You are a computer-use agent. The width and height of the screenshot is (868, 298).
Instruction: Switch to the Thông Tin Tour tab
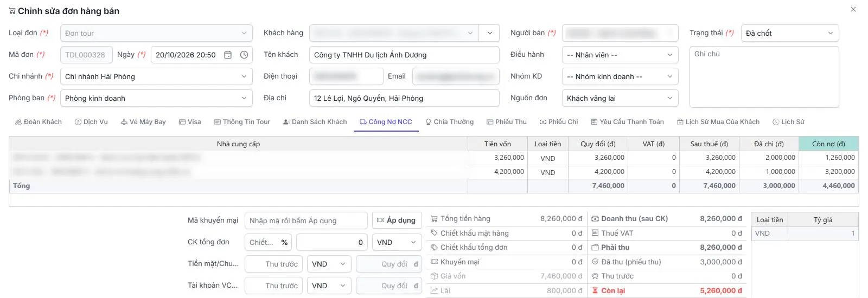242,122
